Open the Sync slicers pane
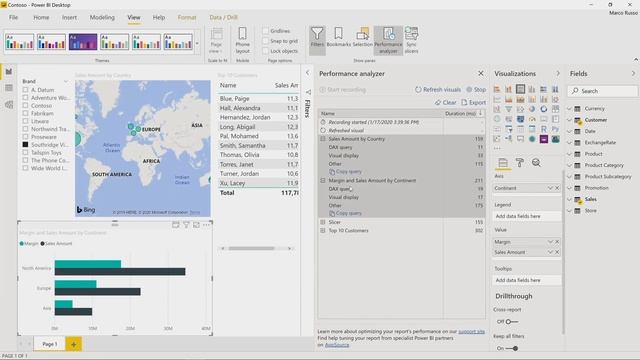This screenshot has height=360, width=640. point(411,40)
